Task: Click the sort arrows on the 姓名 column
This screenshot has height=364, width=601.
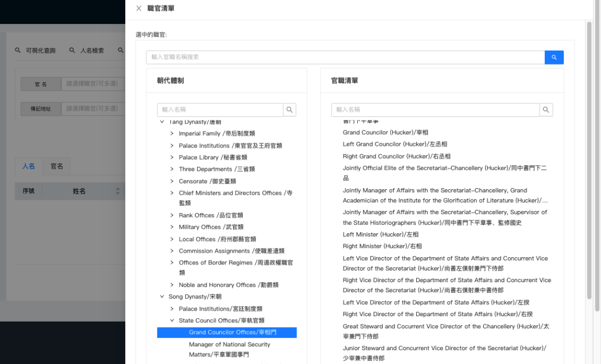Action: pyautogui.click(x=117, y=191)
